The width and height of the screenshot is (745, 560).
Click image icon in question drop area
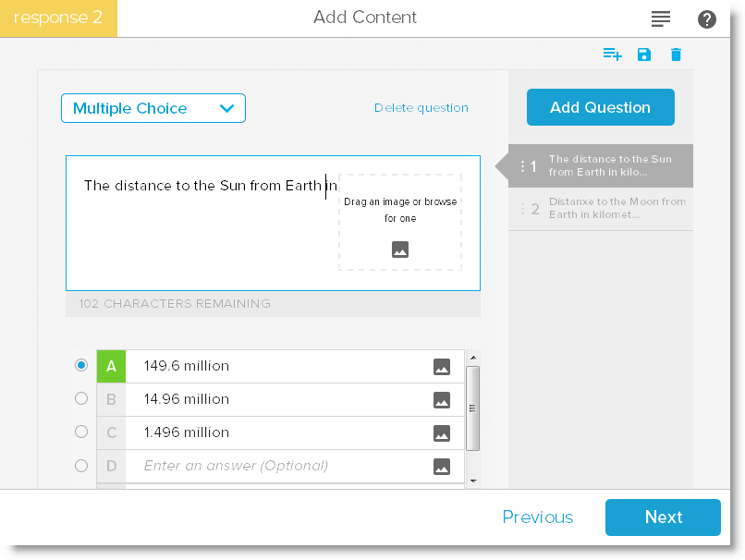(x=400, y=250)
